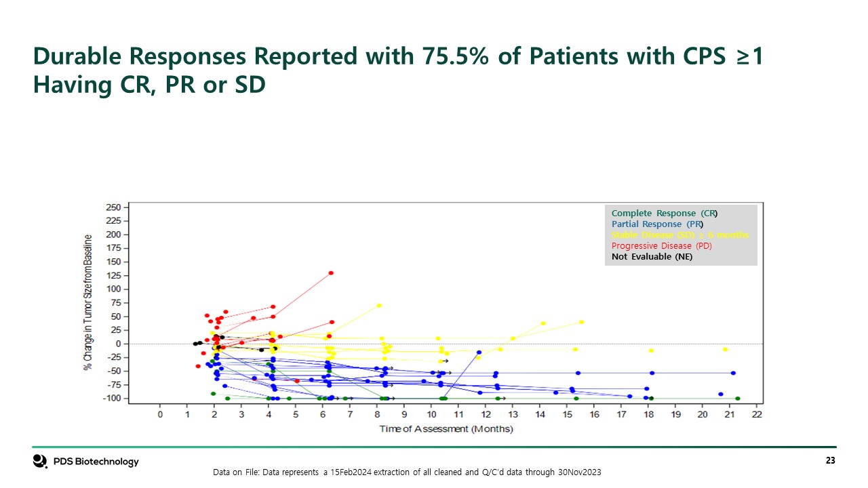868x488 pixels.
Task: Click the yellow data point peaking near month 8
Action: point(379,306)
